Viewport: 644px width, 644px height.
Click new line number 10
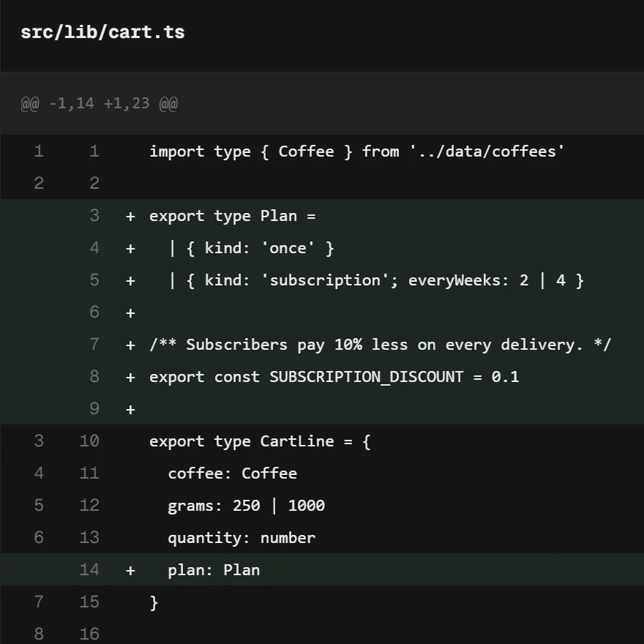click(x=89, y=441)
